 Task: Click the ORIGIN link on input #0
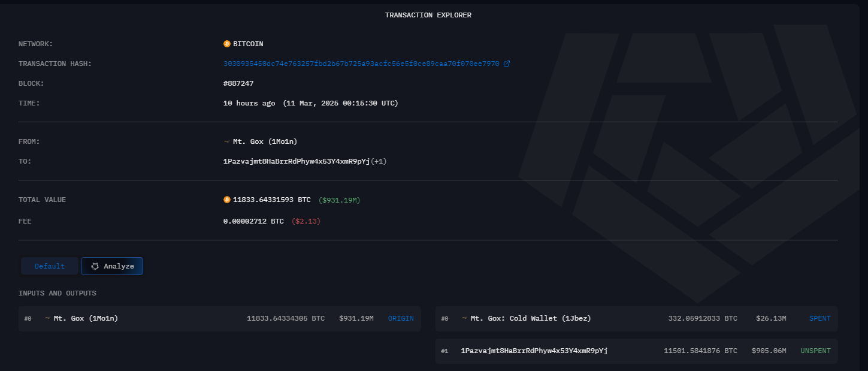(401, 318)
